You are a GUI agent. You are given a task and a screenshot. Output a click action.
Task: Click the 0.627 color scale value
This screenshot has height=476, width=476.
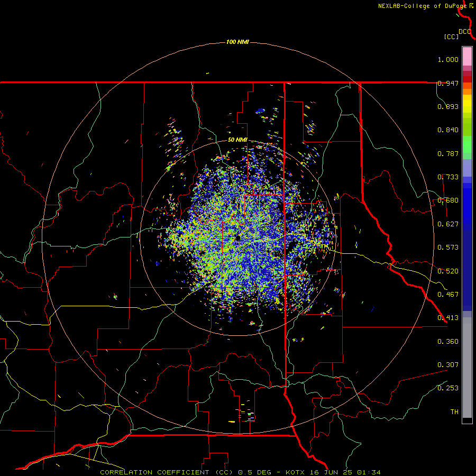[x=448, y=224]
